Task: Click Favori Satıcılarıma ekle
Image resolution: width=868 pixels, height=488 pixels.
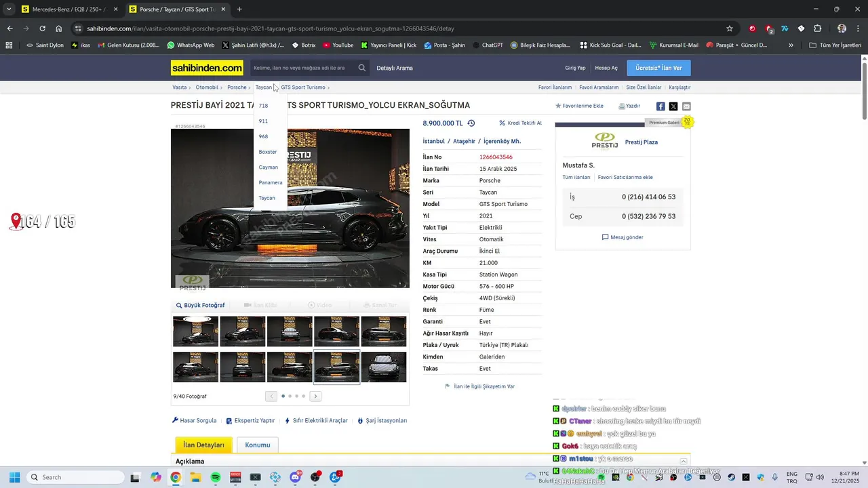Action: coord(625,178)
